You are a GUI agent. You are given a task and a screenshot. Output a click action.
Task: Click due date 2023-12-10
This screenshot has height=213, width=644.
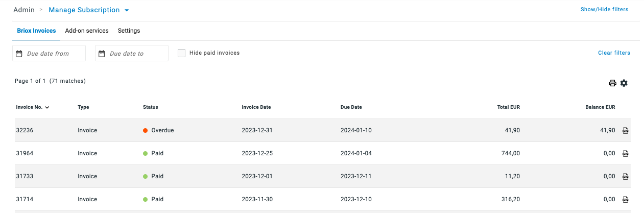coord(356,199)
